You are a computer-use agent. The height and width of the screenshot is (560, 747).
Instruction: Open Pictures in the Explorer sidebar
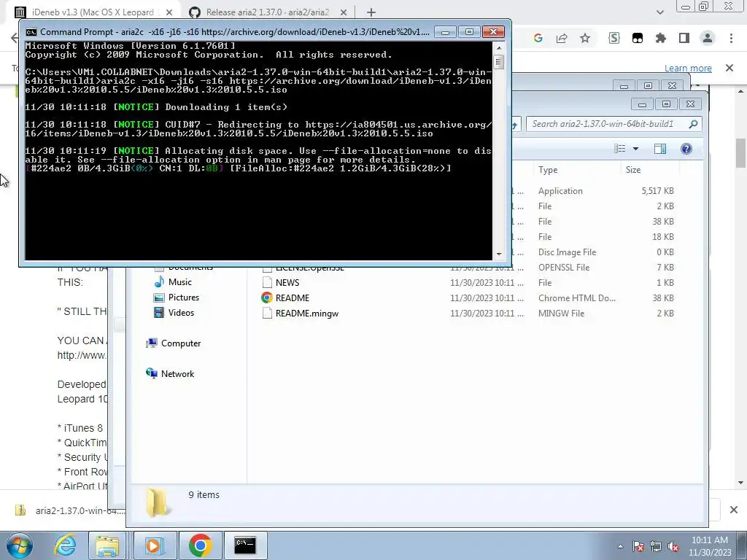[183, 297]
